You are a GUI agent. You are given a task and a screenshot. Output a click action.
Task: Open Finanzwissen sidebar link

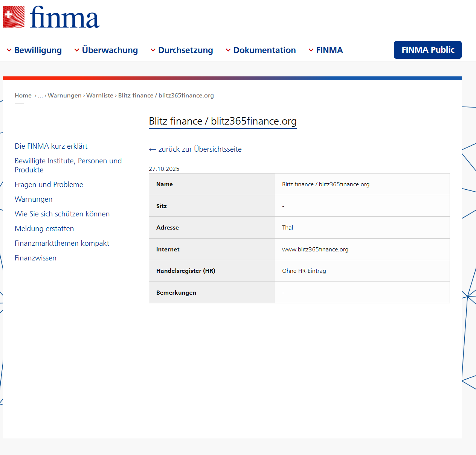click(x=36, y=258)
